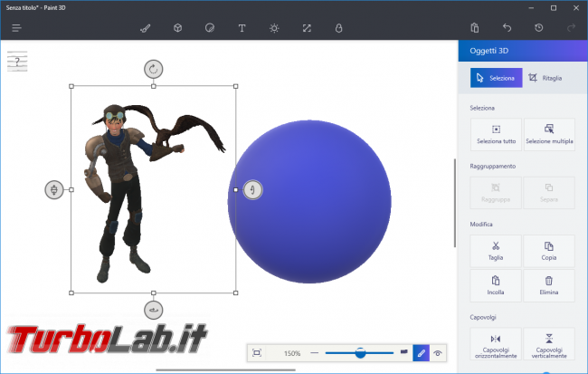Click the Taglia button

point(496,251)
